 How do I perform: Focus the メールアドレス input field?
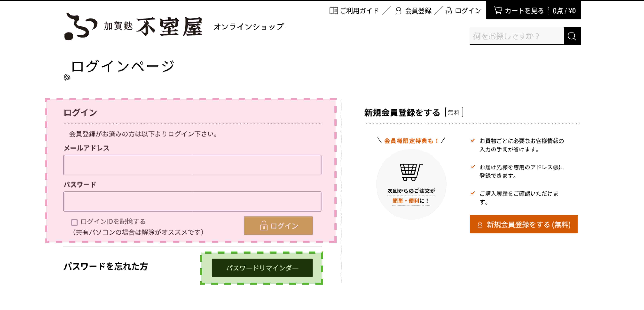pyautogui.click(x=192, y=165)
